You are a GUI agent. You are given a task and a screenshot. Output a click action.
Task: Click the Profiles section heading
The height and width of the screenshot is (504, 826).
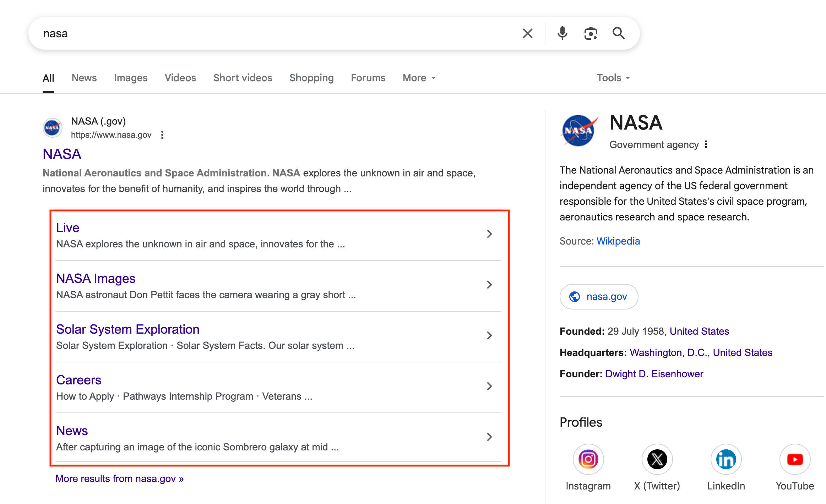coord(581,422)
